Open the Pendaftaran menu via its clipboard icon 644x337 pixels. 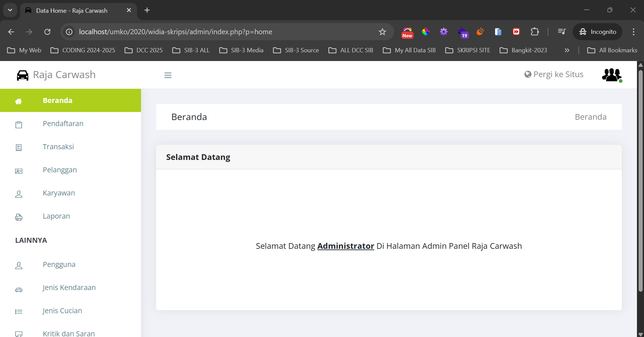(x=19, y=124)
